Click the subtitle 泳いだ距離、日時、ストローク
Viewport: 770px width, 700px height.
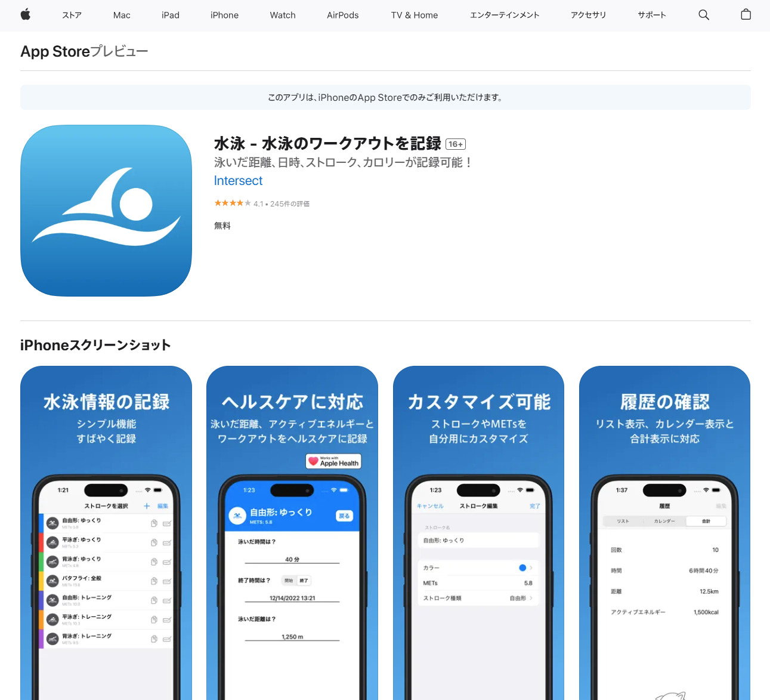coord(344,162)
